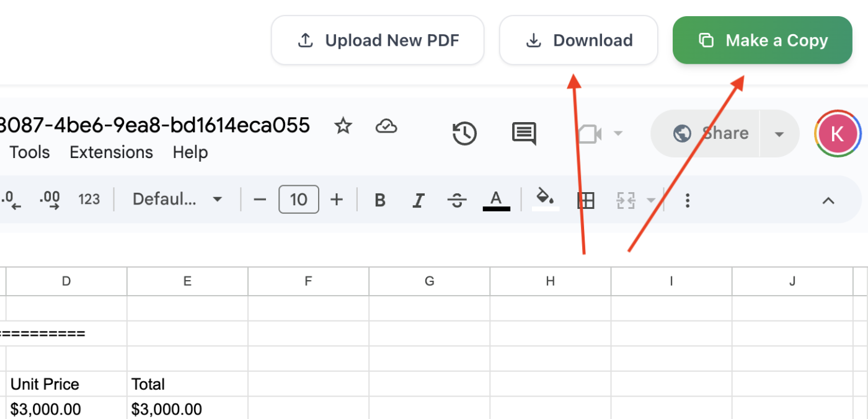Click the Upload New PDF button
The width and height of the screenshot is (868, 419).
coord(378,40)
